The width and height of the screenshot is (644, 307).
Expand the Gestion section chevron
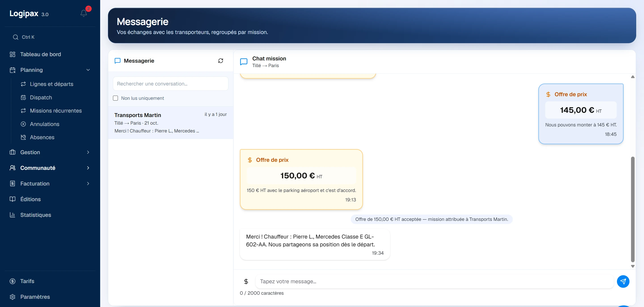[88, 152]
